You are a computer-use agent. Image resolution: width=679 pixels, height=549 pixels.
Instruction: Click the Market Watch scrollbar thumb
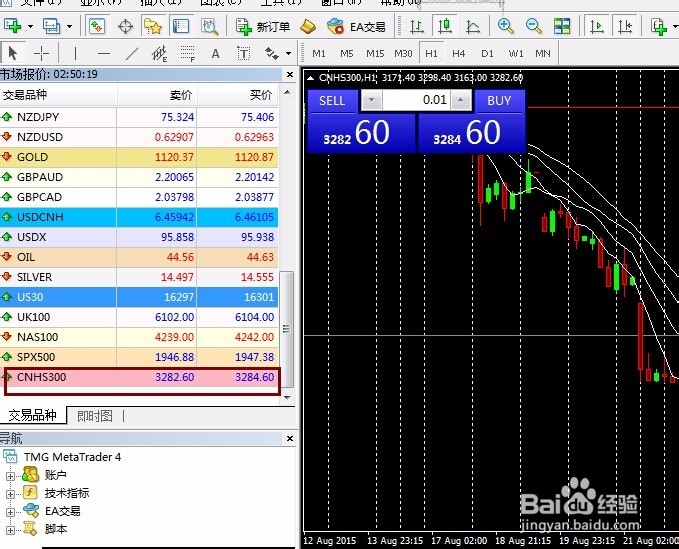pos(287,329)
